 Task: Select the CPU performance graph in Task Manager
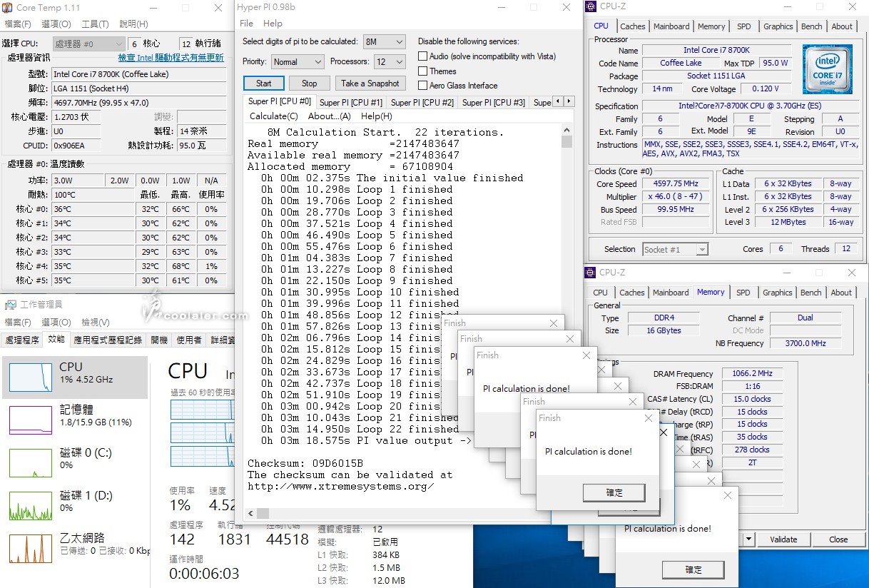[74, 376]
